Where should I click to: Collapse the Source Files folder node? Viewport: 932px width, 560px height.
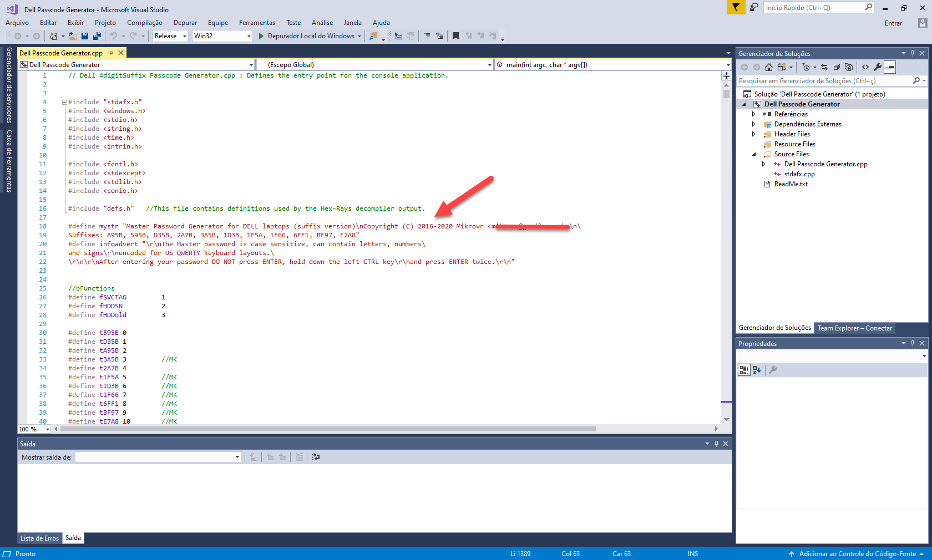click(753, 154)
